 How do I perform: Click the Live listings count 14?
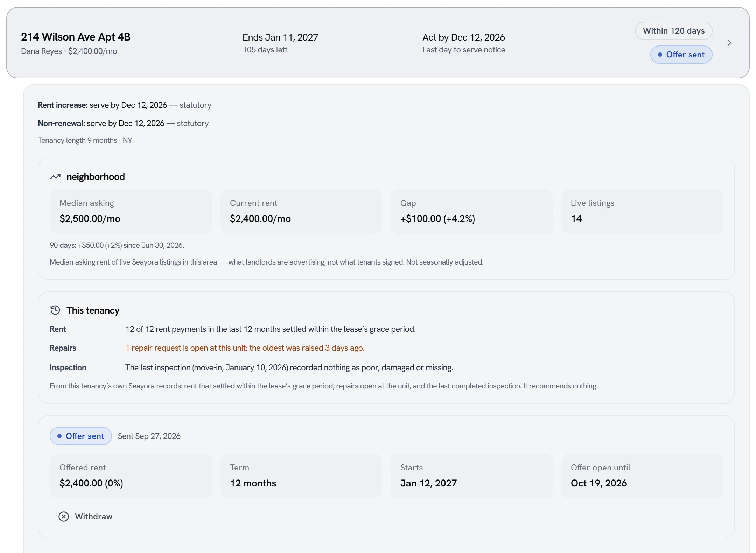(x=576, y=219)
